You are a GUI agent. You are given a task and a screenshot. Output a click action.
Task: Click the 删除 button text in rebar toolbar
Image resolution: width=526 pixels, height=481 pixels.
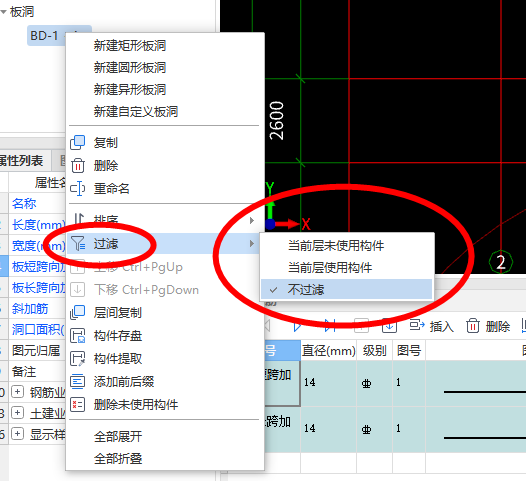pyautogui.click(x=497, y=326)
